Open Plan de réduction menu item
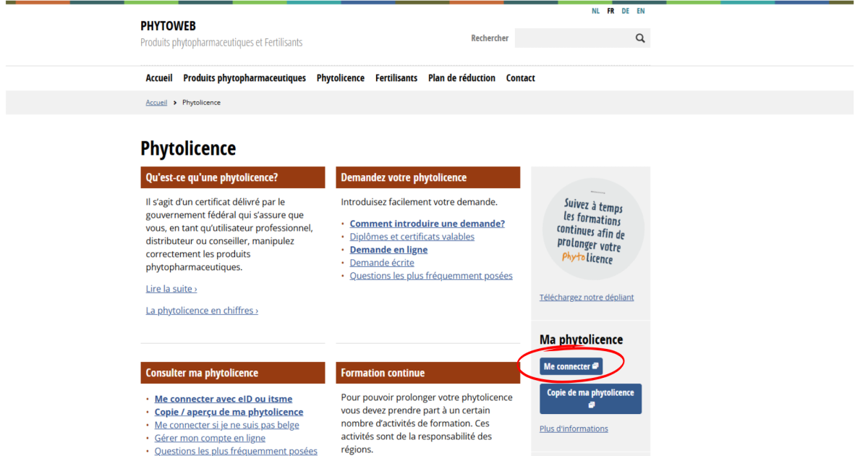This screenshot has height=456, width=868. [461, 78]
